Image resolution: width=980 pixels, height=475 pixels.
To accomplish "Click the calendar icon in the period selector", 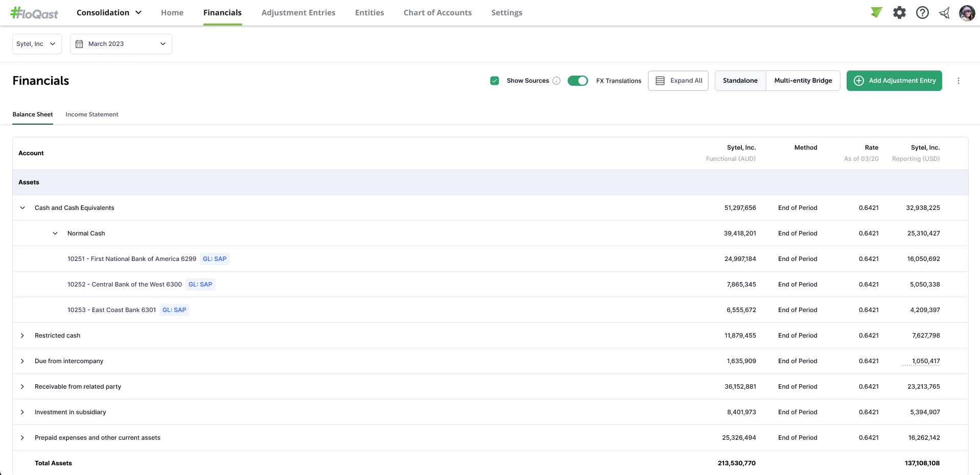I will tap(79, 44).
